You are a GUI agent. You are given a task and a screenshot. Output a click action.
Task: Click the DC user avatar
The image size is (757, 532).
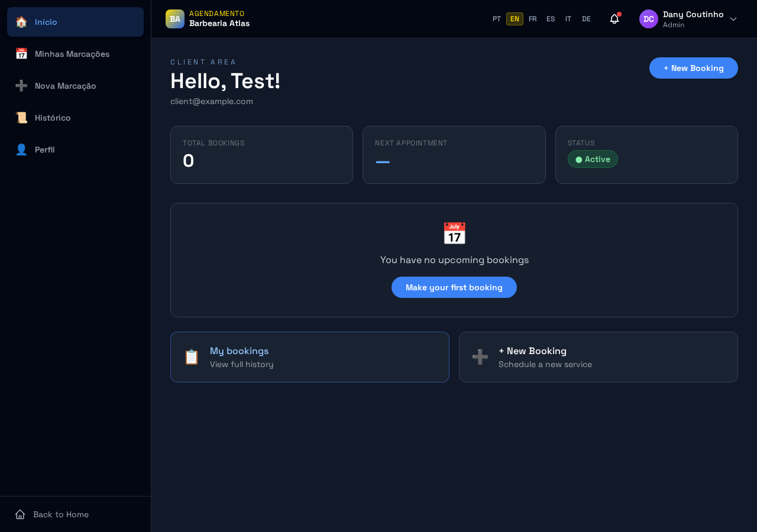(x=649, y=19)
